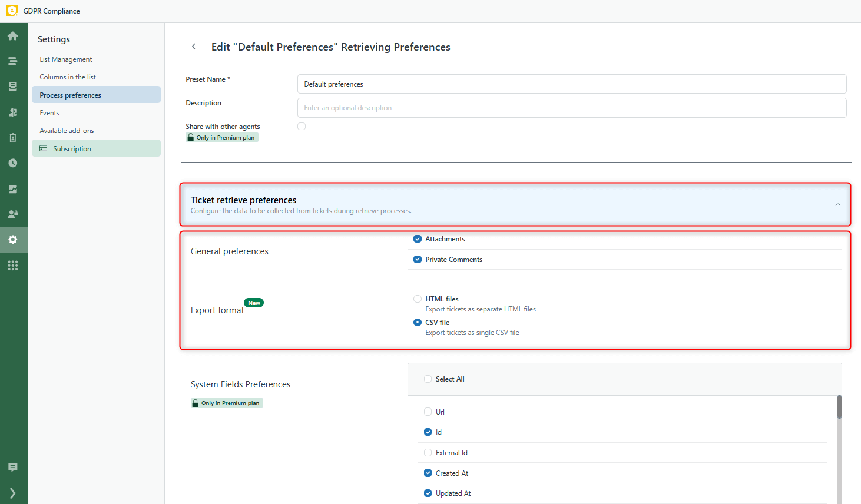The height and width of the screenshot is (504, 861).
Task: Click the clock history icon in sidebar
Action: (x=13, y=163)
